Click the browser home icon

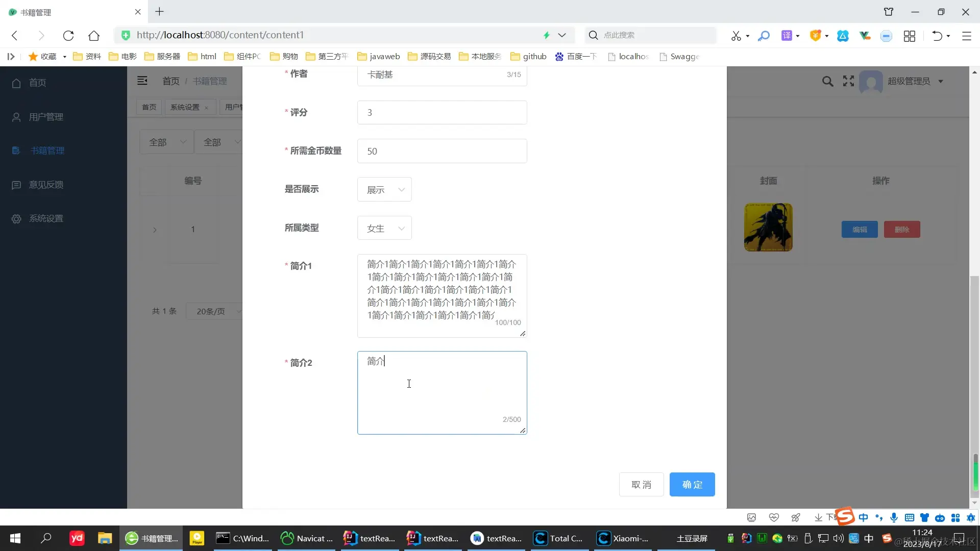click(x=94, y=35)
